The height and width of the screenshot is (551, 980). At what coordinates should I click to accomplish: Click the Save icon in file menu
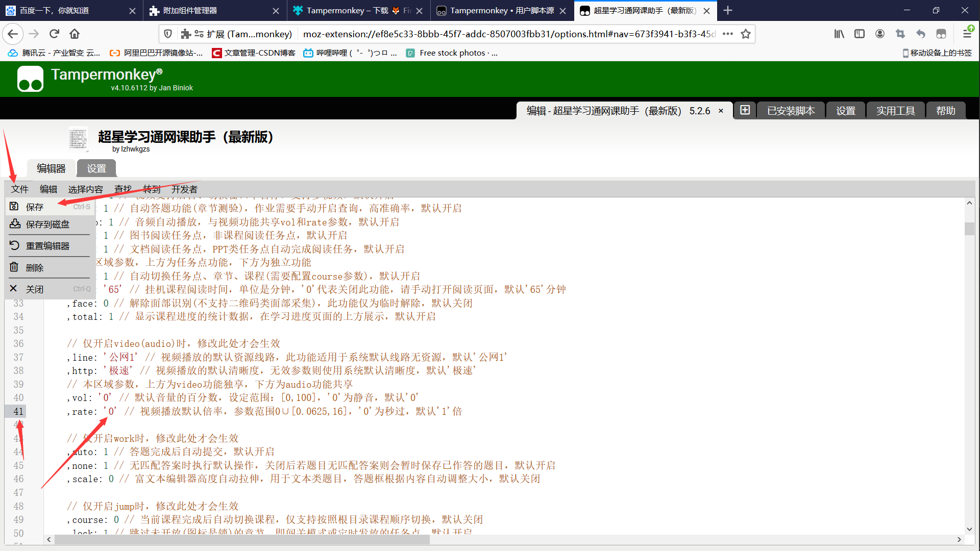14,207
